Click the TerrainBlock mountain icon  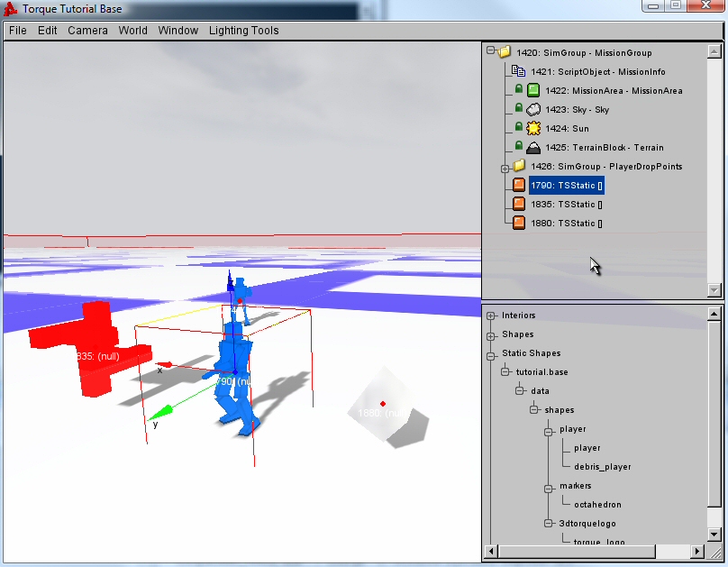click(x=533, y=148)
